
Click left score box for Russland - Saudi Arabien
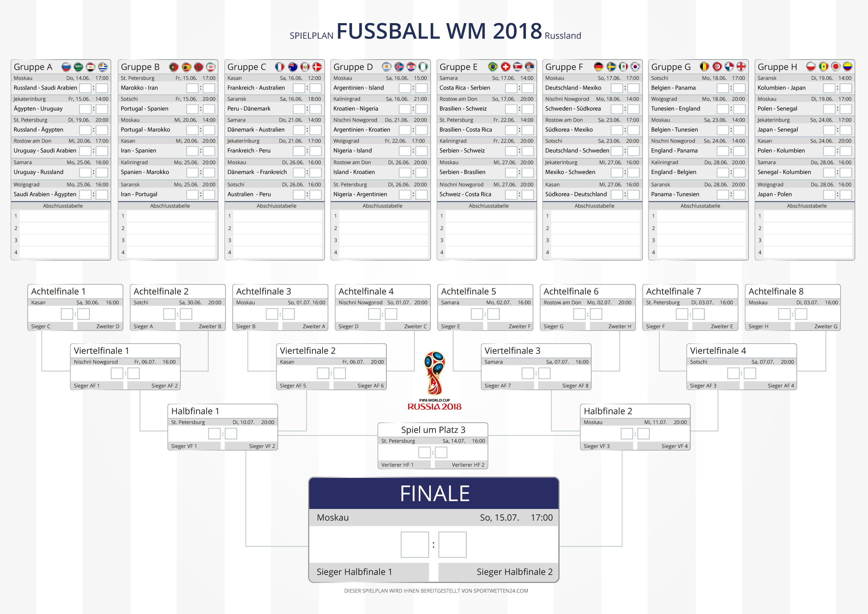[85, 88]
